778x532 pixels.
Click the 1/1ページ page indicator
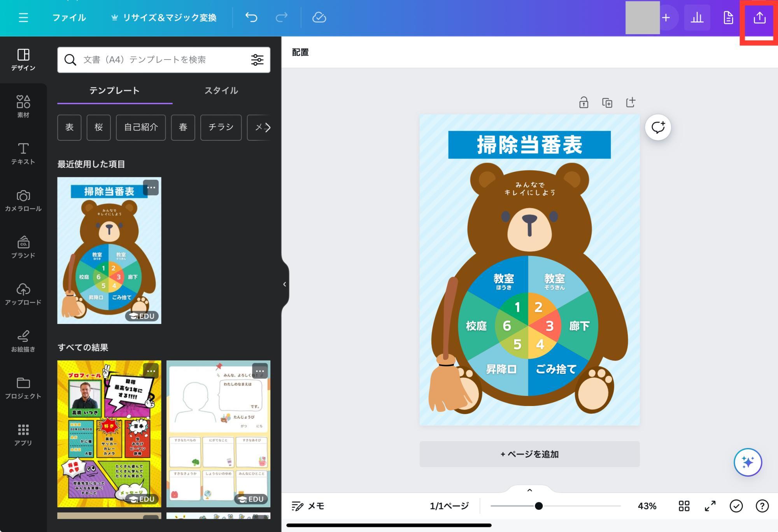point(449,506)
